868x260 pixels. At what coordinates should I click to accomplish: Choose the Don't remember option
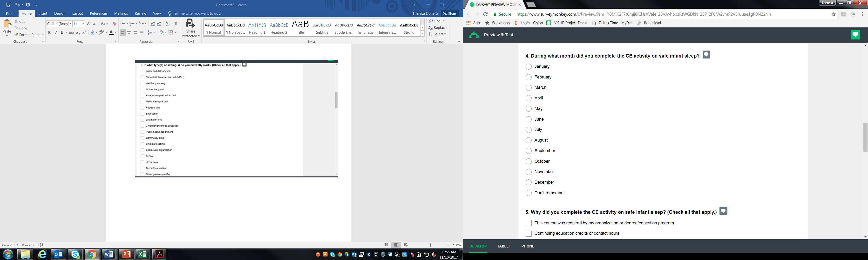[528, 193]
